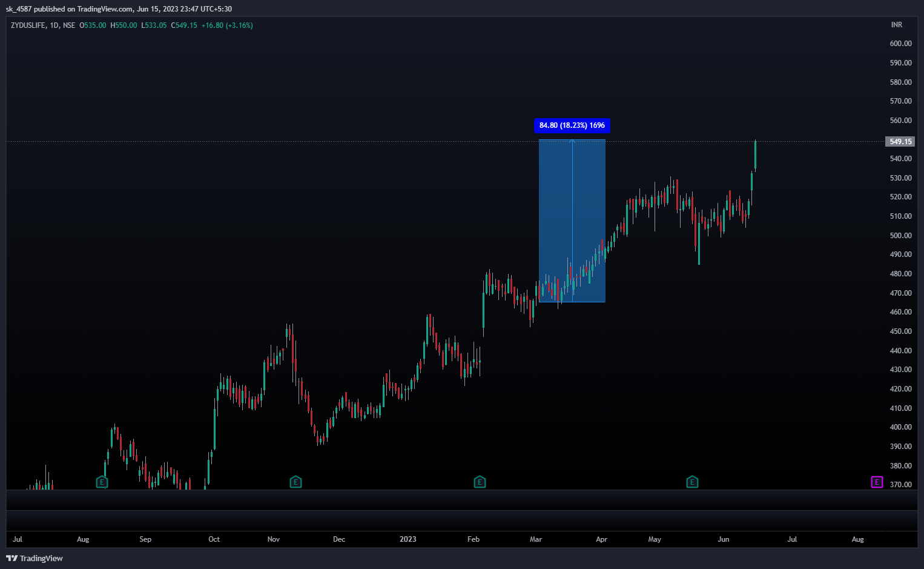Screen dimensions: 924x569
Task: Click the Feb label on time axis
Action: 474,539
